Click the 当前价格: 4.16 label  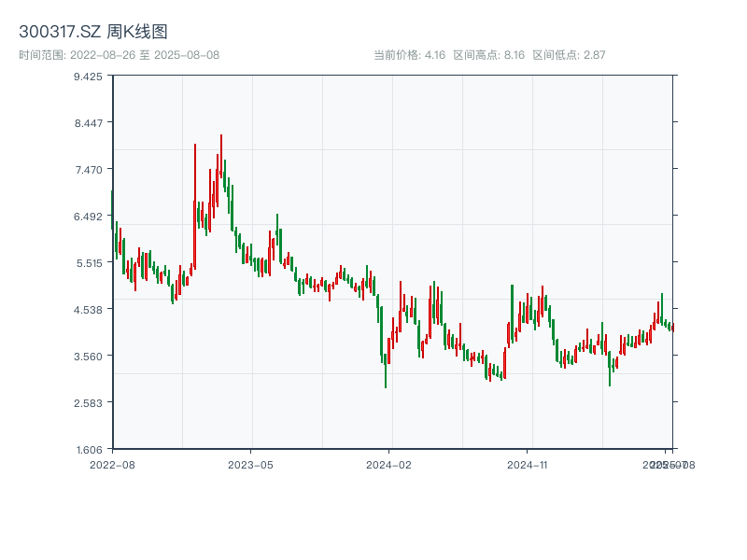pyautogui.click(x=409, y=55)
